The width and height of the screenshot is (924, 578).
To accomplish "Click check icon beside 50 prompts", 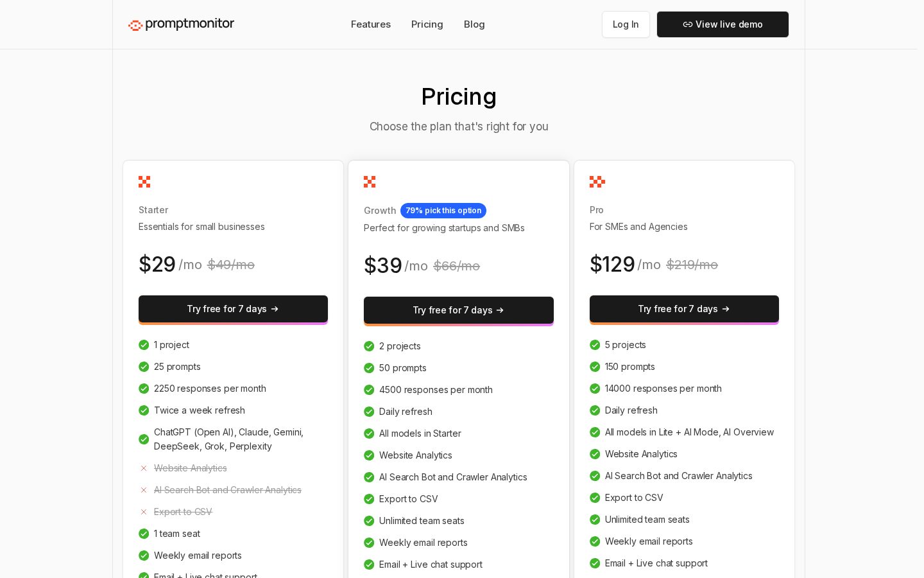I will click(369, 368).
